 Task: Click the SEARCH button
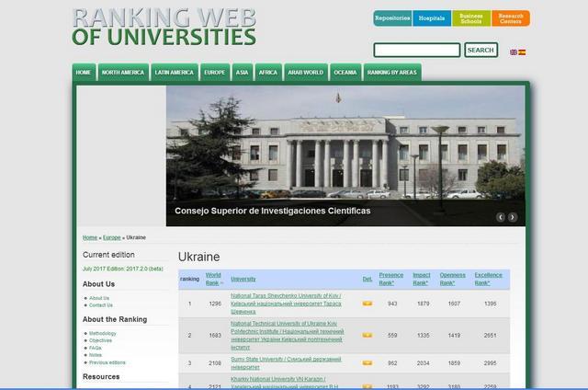[481, 50]
